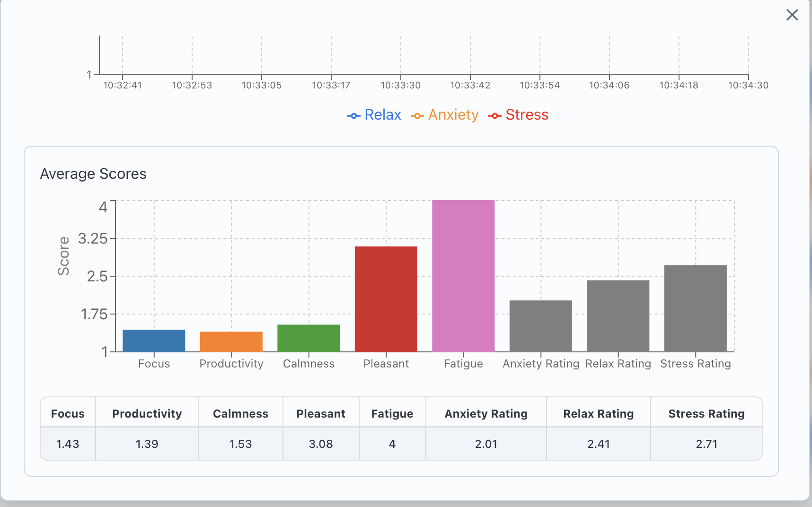Click the blue Focus bar
Viewport: 812px width, 507px height.
(154, 341)
